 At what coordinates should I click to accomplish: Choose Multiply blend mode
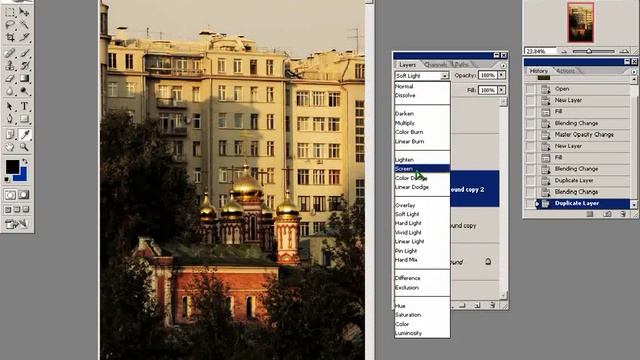pyautogui.click(x=422, y=123)
